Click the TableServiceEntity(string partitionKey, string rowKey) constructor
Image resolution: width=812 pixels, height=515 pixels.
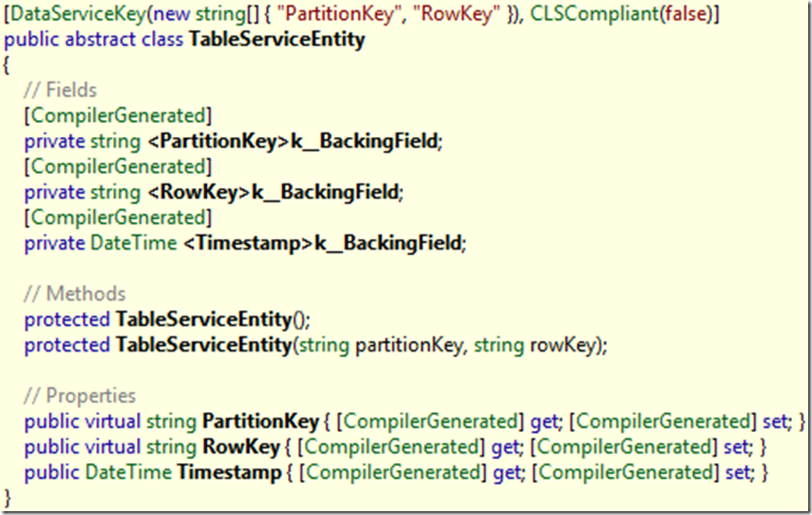[x=361, y=345]
